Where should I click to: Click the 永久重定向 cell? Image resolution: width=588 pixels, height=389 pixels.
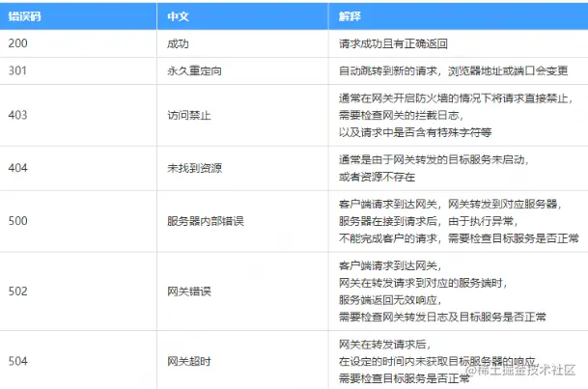pos(242,70)
